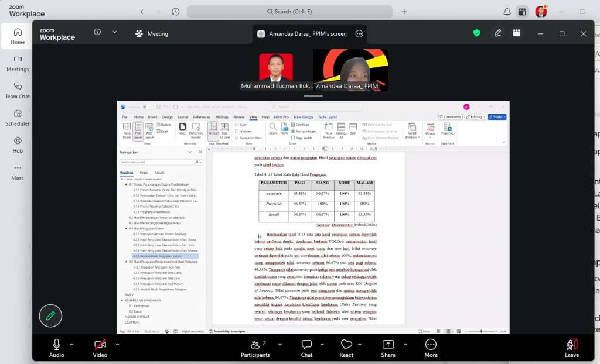Open More options in Zoom sidebar
The image size is (600, 364).
tap(18, 172)
